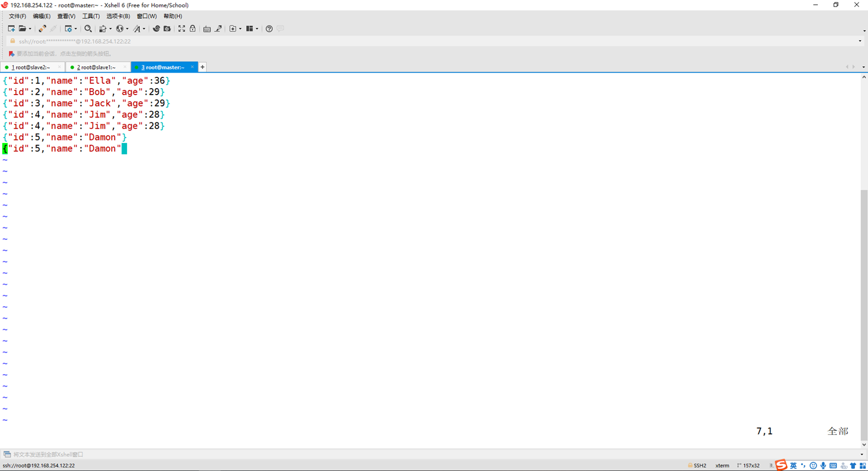Click the Open session folder icon

(x=22, y=28)
